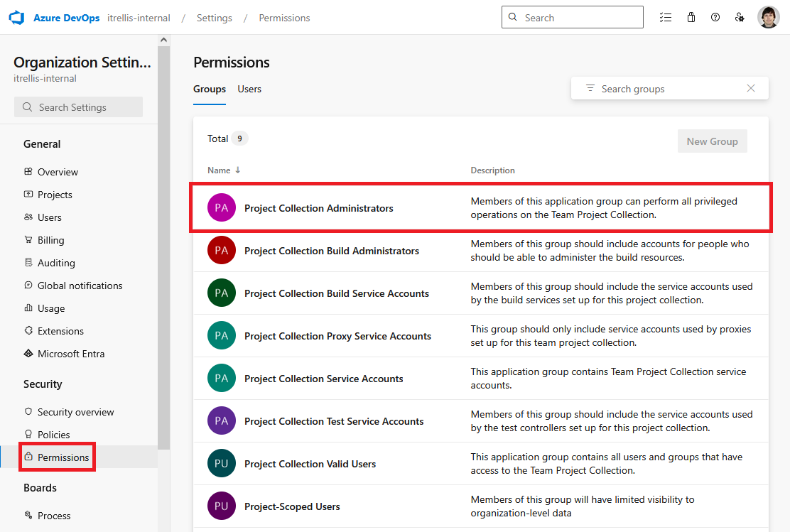Open the profile avatar menu
The width and height of the screenshot is (790, 532).
(x=769, y=18)
